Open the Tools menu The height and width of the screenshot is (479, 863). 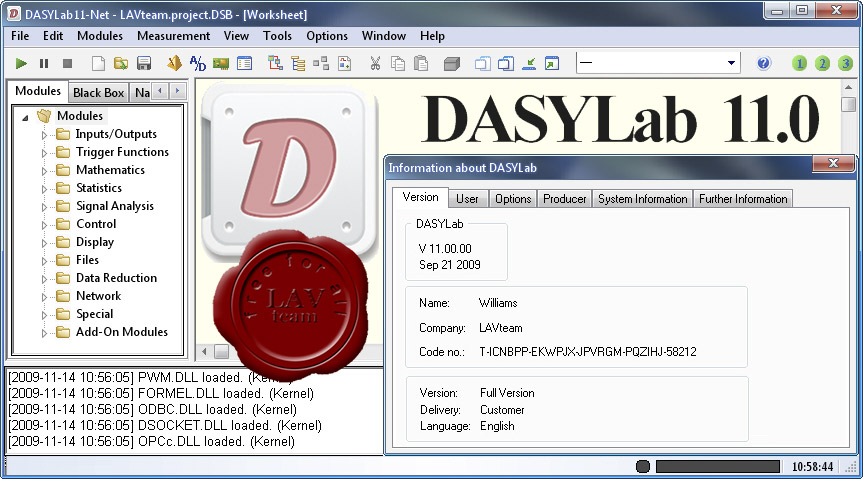pos(277,36)
